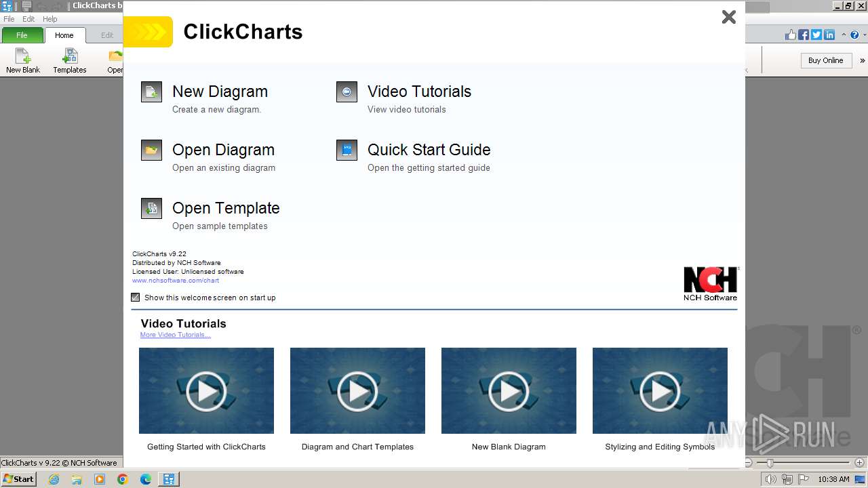Click the 10:38 AM system clock
868x488 pixels.
coord(833,479)
